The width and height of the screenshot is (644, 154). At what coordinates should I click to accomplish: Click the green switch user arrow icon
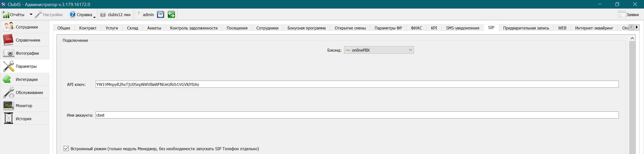point(171,15)
